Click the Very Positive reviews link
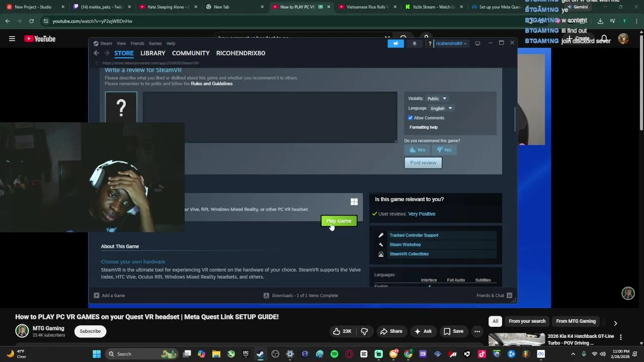The width and height of the screenshot is (644, 362). point(422,214)
